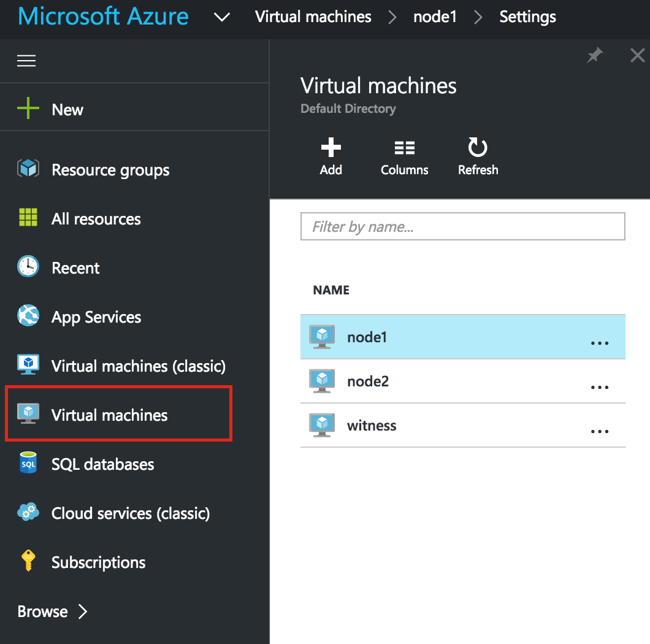650x644 pixels.
Task: Click the Subscriptions key icon
Action: (28, 561)
